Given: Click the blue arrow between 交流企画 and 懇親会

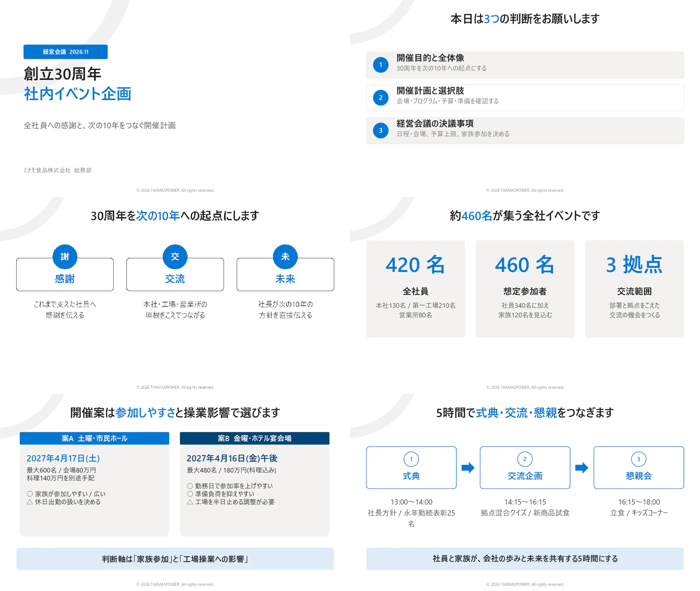Looking at the screenshot, I should tap(582, 468).
